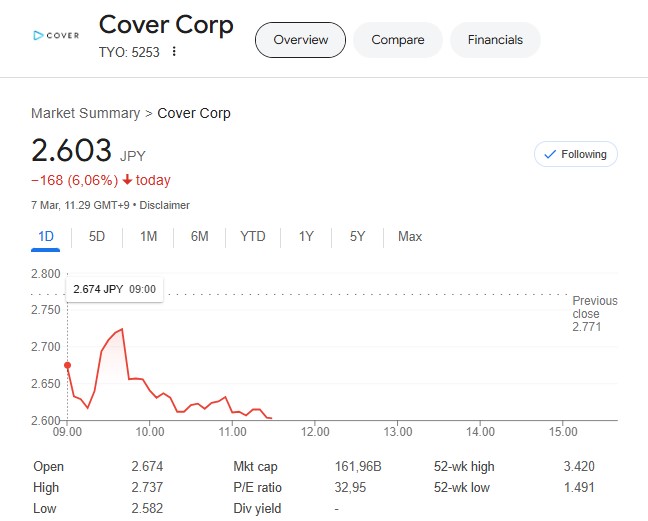The image size is (648, 521).
Task: Click the 2.800 price axis label
Action: pos(46,274)
